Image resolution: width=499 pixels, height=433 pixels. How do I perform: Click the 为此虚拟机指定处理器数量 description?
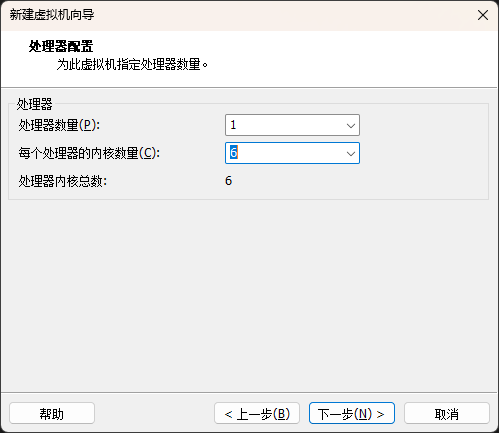point(132,64)
